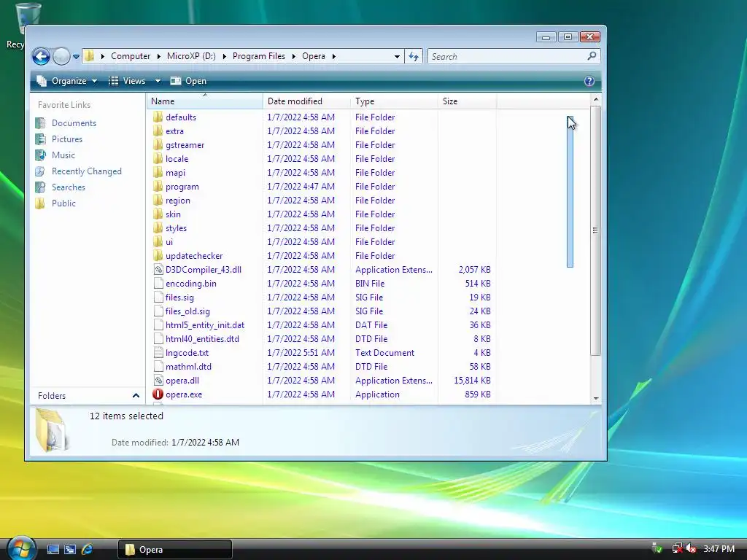747x560 pixels.
Task: Open the Organize menu
Action: 67,81
